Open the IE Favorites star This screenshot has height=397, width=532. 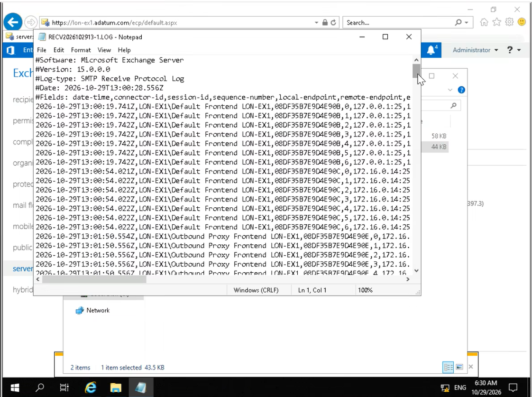point(497,22)
